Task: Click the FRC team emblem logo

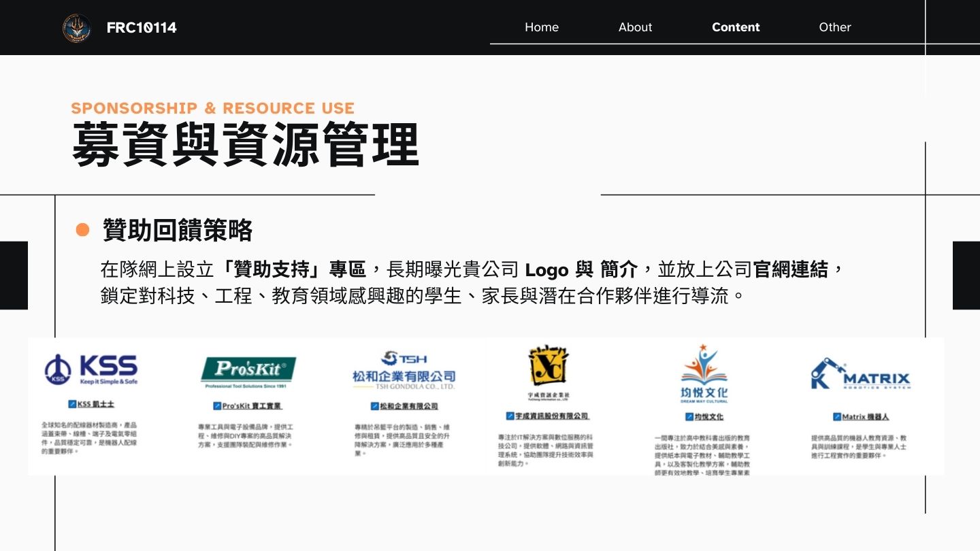Action: click(77, 28)
